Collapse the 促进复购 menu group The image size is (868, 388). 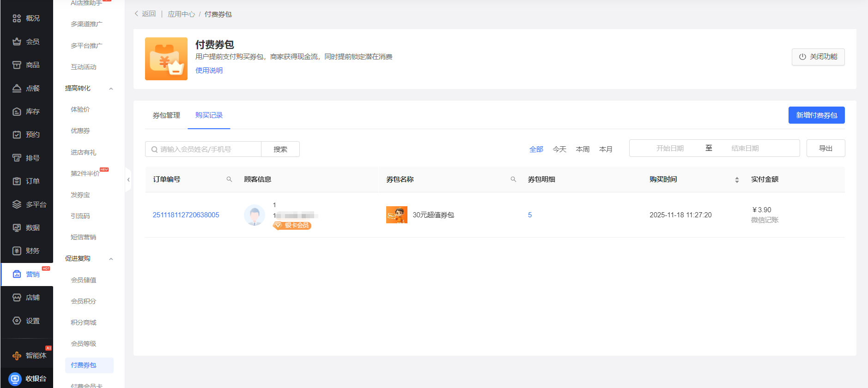coord(111,259)
